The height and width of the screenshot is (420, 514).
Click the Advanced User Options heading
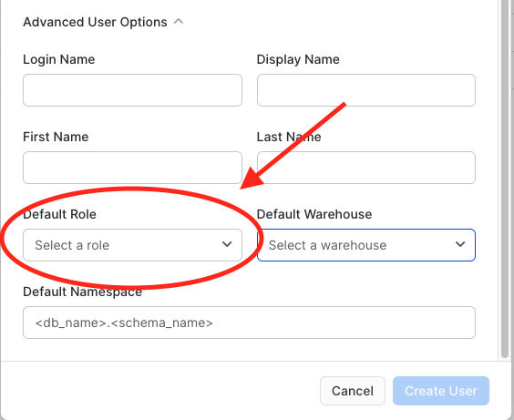(95, 22)
